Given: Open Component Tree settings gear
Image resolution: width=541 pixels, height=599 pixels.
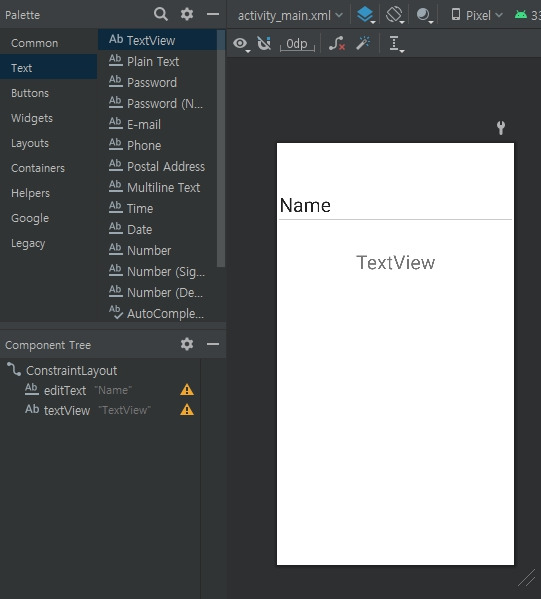Looking at the screenshot, I should coord(187,344).
